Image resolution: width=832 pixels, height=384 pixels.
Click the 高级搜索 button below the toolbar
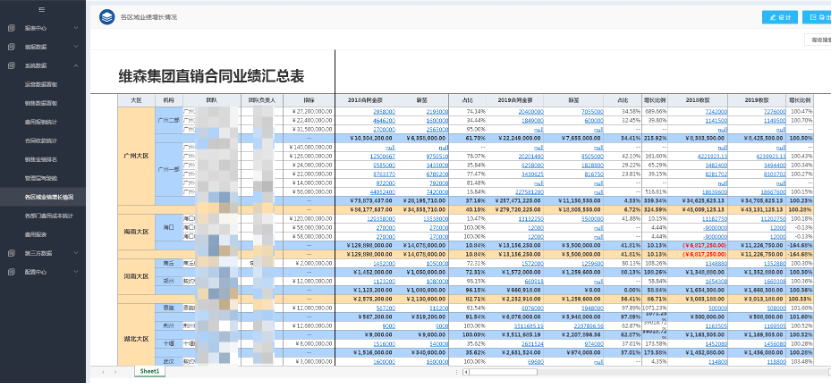tap(818, 40)
